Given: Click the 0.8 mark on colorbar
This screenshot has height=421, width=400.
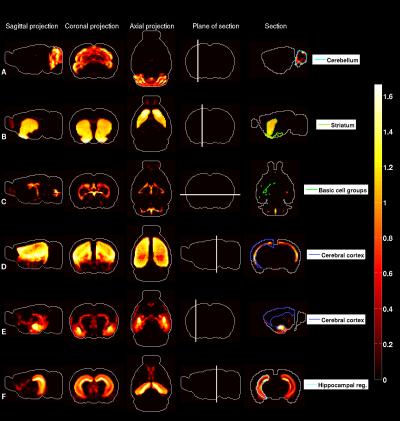Looking at the screenshot, I should [x=388, y=238].
